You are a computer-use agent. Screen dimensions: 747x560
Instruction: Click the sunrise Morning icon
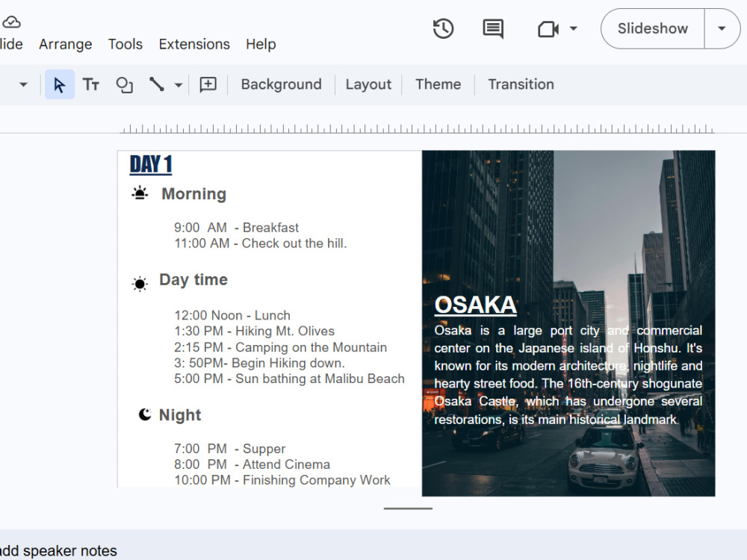140,193
